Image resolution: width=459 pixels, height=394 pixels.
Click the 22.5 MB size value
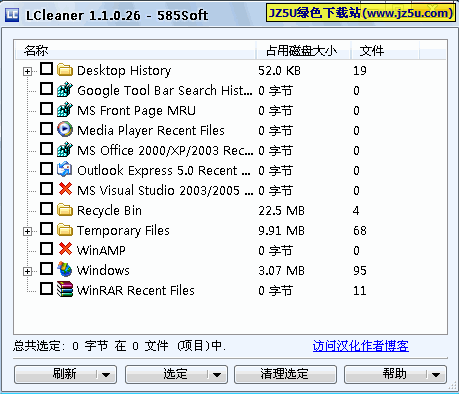pyautogui.click(x=281, y=210)
